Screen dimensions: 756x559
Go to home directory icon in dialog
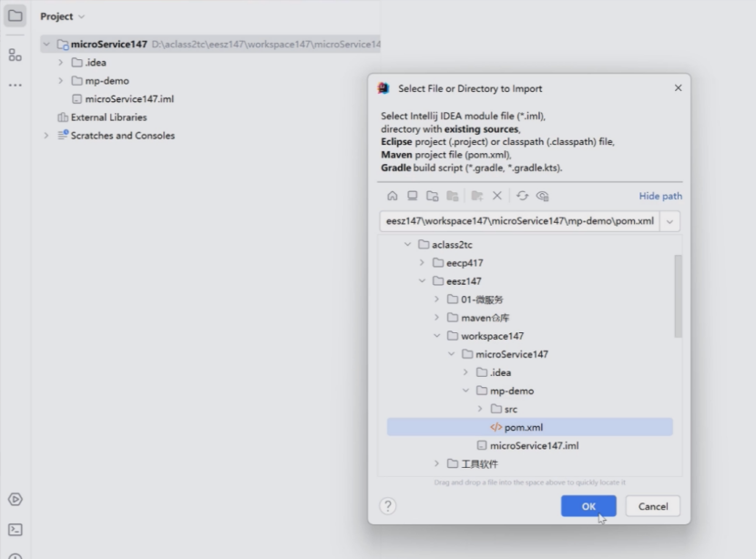[393, 196]
